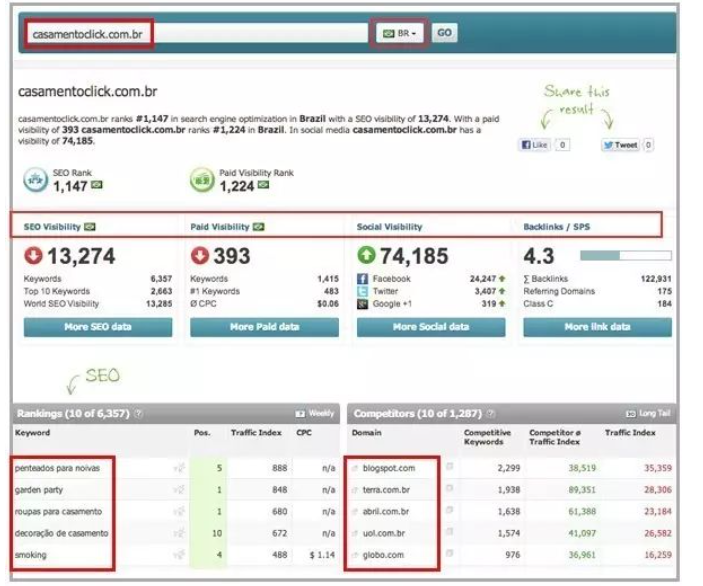Open More SEO data

click(98, 327)
